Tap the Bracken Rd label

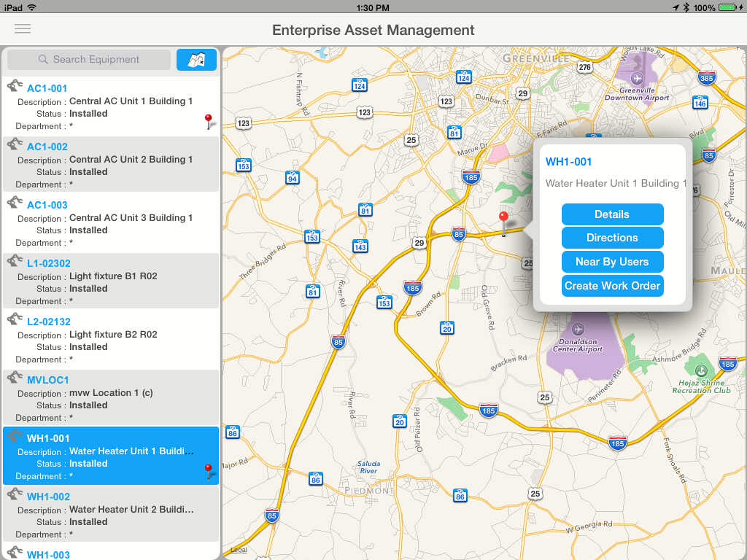508,363
